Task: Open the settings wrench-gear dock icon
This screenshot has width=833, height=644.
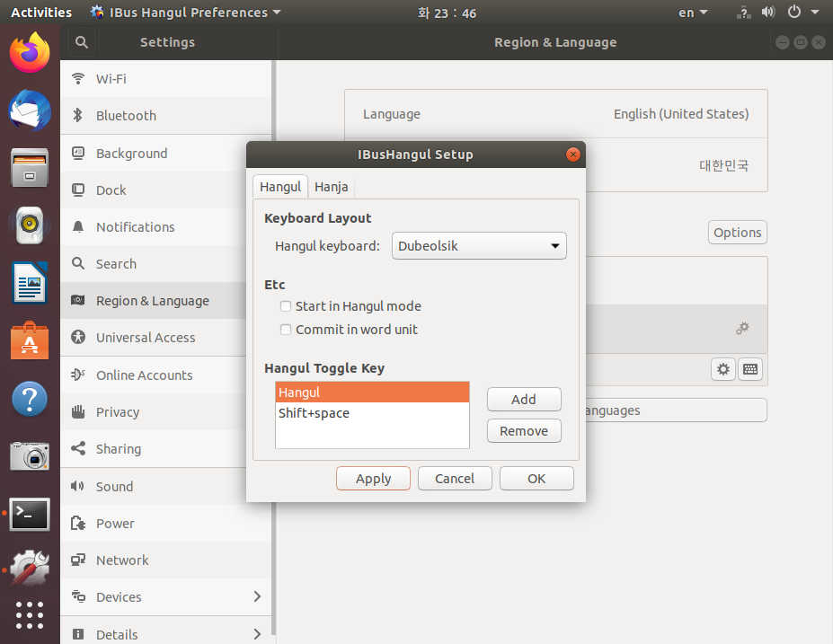Action: pyautogui.click(x=30, y=568)
